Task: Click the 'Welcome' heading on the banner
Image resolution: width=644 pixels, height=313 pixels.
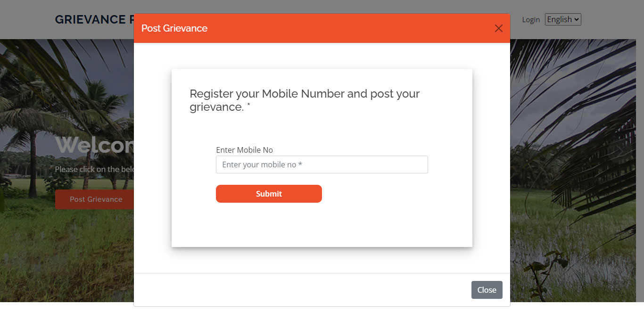Action: (94, 145)
